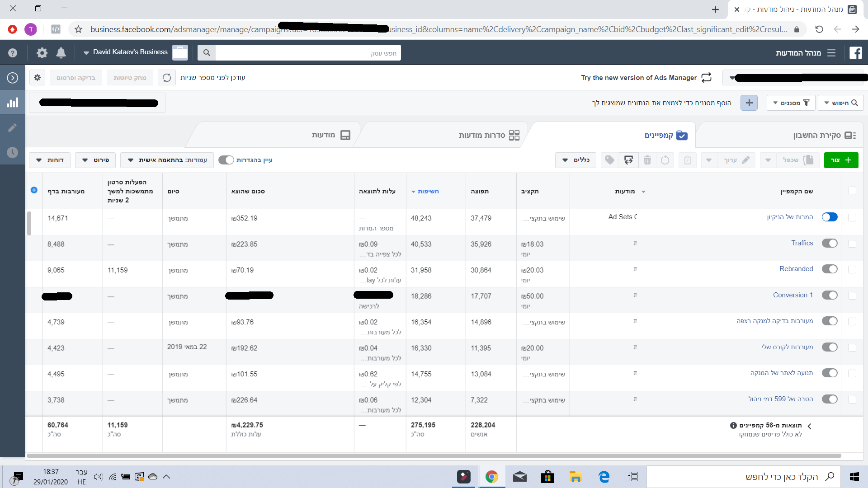Image resolution: width=868 pixels, height=488 pixels.
Task: Click the small gear settings button under top bar
Action: point(38,78)
